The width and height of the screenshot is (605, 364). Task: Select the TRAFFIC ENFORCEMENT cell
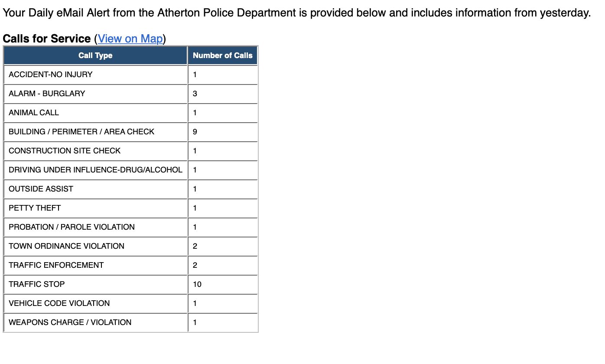click(x=56, y=265)
